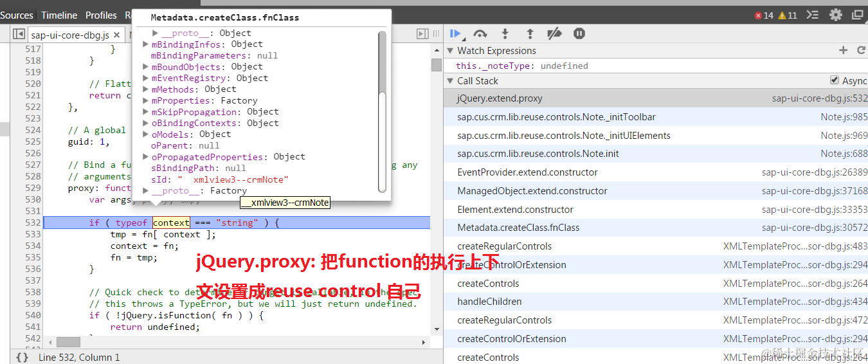The height and width of the screenshot is (364, 868).
Task: Select the Note._initUIElements call frame
Action: [x=656, y=136]
